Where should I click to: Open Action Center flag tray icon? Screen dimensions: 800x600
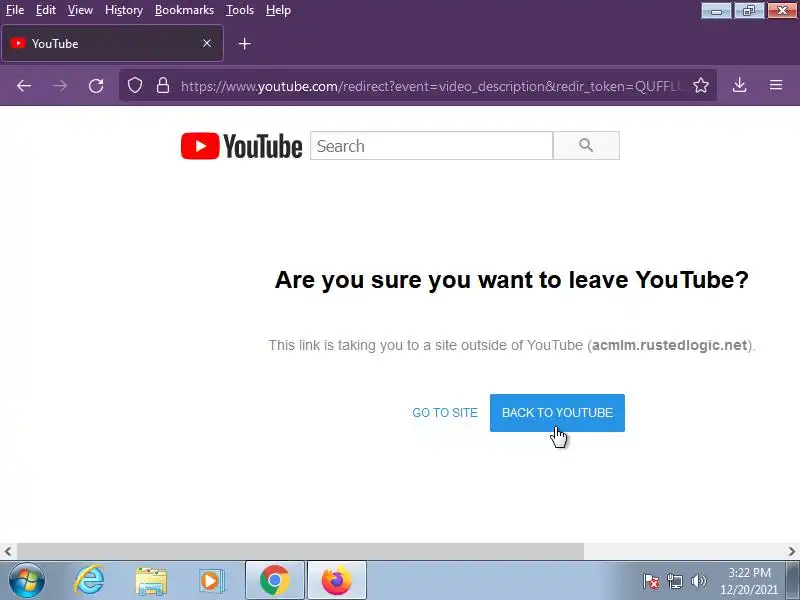coord(651,581)
